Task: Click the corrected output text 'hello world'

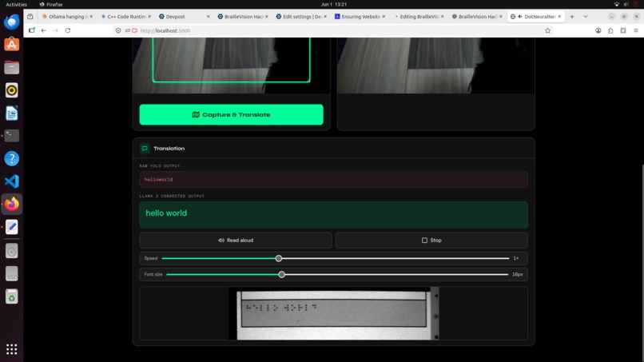Action: tap(166, 213)
